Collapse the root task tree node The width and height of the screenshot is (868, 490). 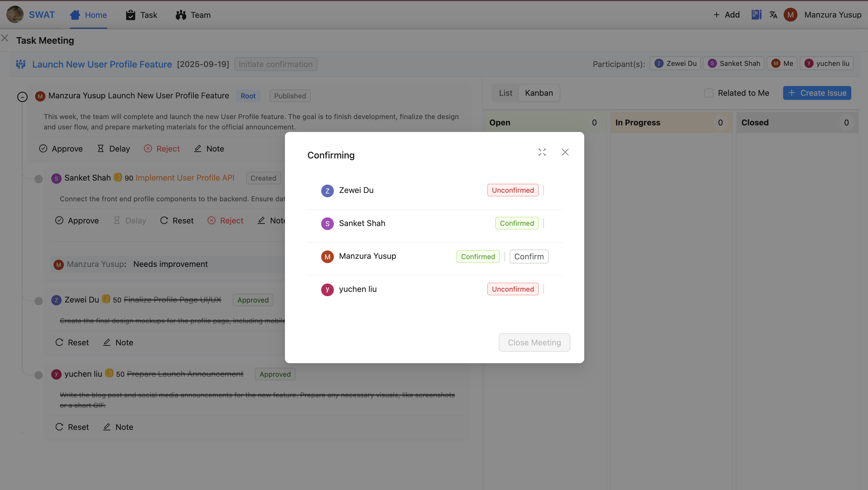coord(22,97)
